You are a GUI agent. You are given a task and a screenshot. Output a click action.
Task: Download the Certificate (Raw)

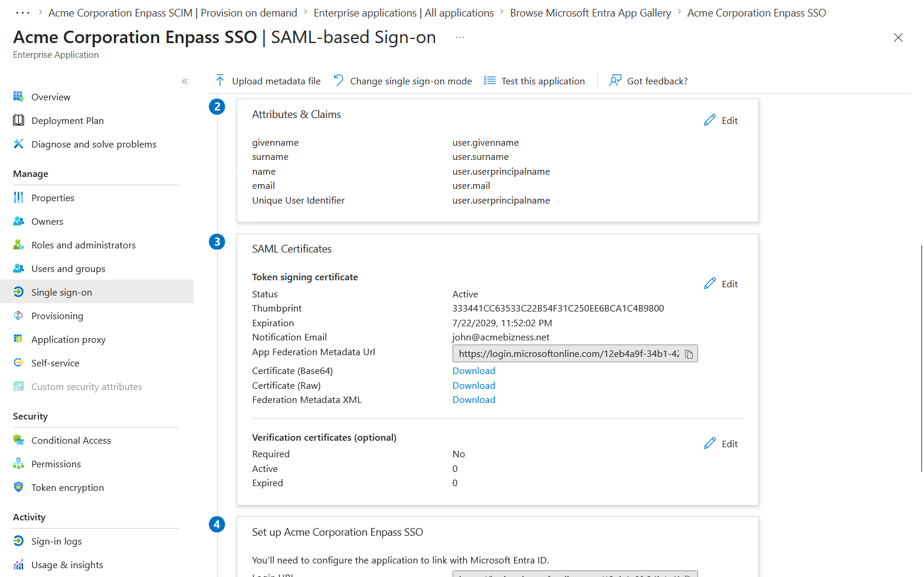coord(474,385)
